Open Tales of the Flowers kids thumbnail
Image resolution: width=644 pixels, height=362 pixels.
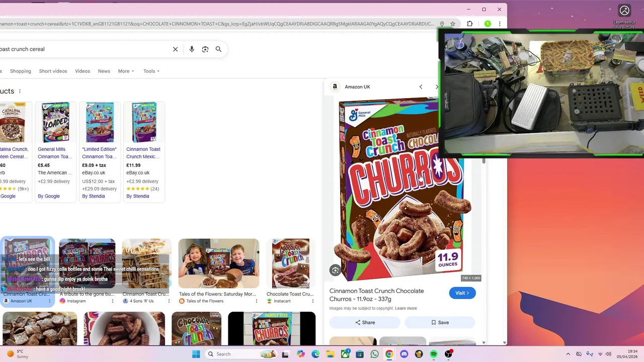(x=219, y=264)
